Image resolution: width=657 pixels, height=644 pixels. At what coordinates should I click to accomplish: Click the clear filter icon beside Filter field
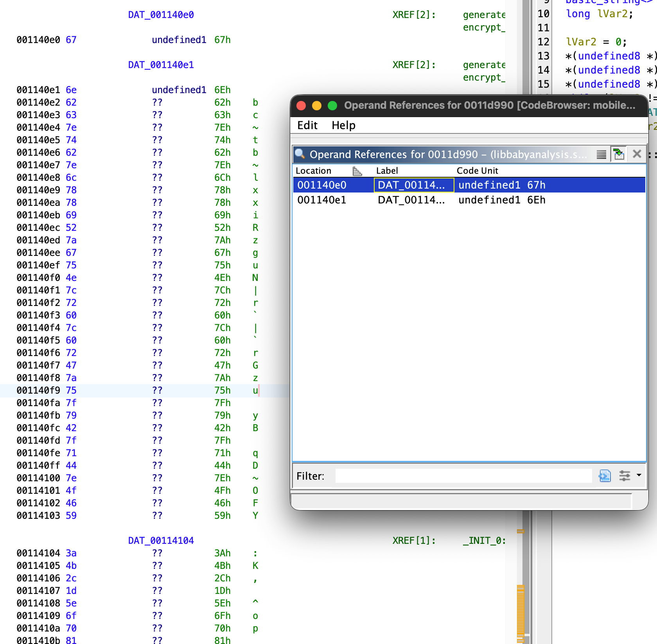click(x=605, y=476)
